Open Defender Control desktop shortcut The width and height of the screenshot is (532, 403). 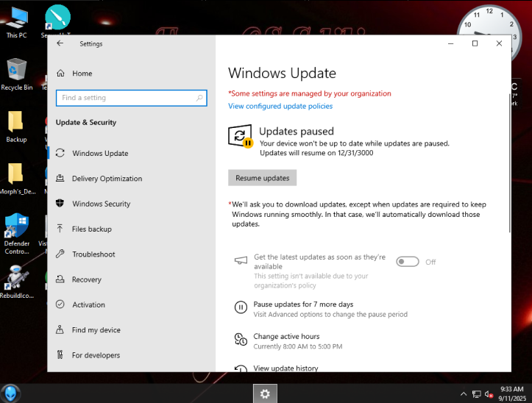tap(17, 234)
